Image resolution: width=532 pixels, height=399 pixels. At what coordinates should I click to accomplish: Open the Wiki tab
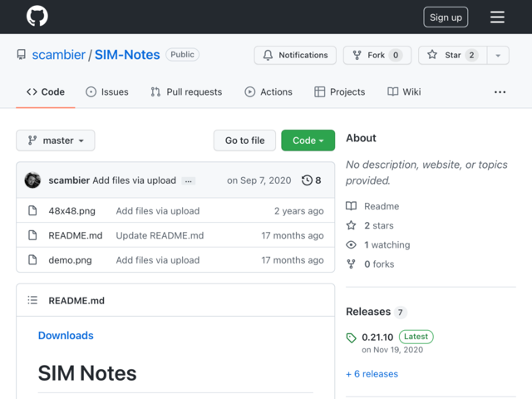[x=404, y=92]
